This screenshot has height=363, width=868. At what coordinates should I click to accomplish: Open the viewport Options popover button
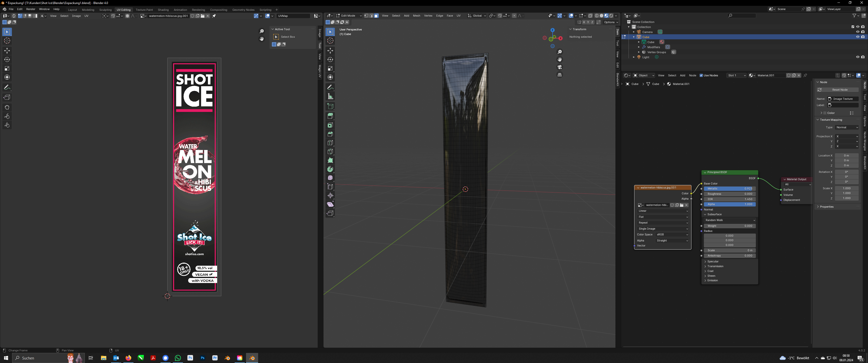coord(611,22)
